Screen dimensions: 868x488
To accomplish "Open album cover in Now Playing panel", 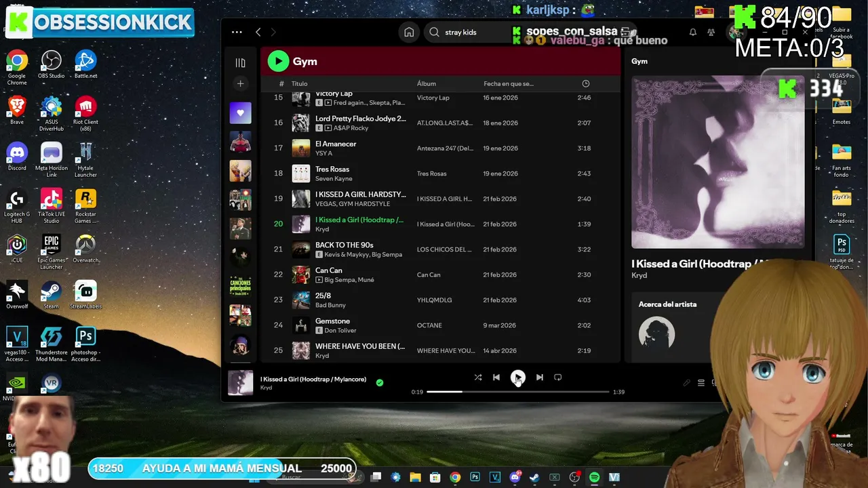I will [717, 162].
